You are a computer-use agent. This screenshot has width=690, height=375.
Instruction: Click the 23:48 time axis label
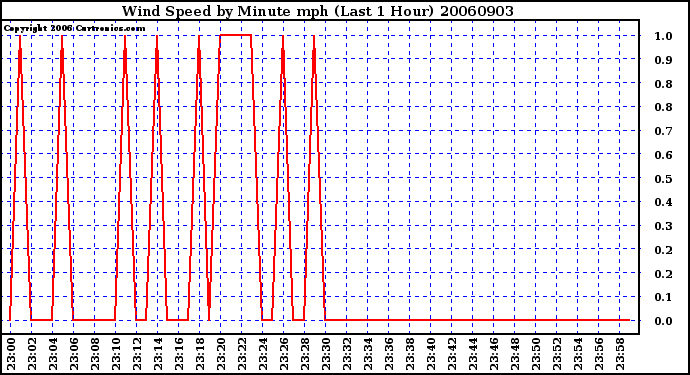click(x=515, y=355)
